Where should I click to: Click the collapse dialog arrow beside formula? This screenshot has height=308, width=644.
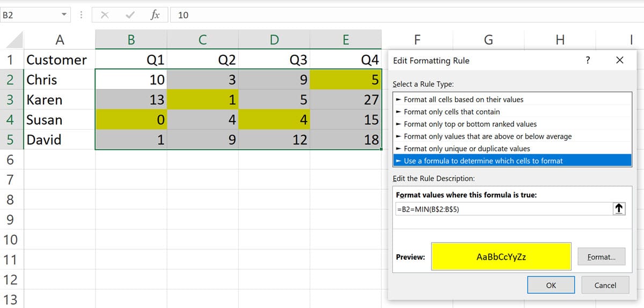click(619, 209)
